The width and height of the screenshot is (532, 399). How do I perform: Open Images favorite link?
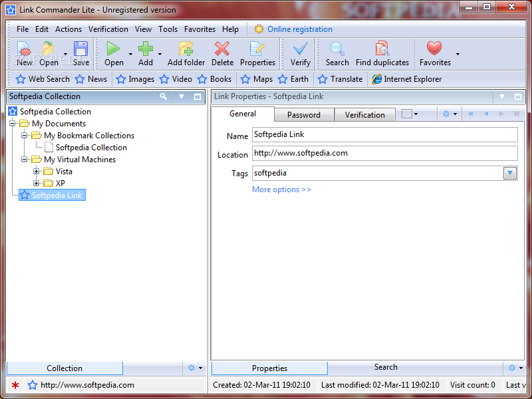point(135,79)
